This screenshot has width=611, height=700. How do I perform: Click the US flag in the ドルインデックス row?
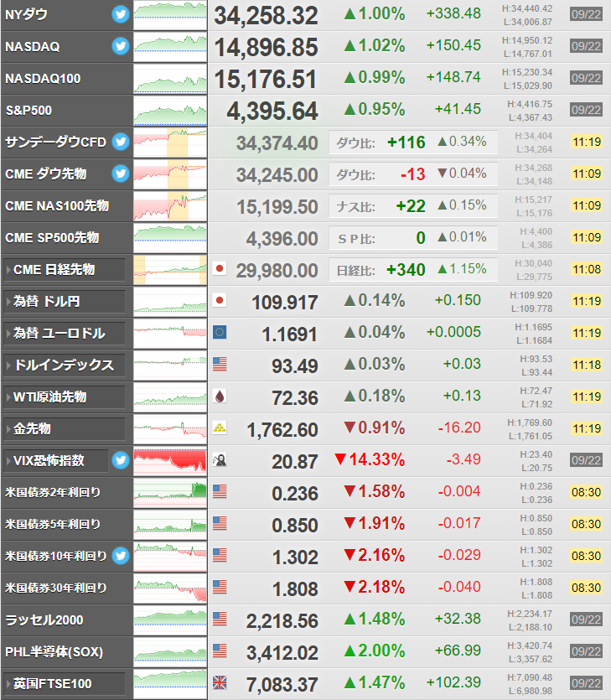[219, 364]
